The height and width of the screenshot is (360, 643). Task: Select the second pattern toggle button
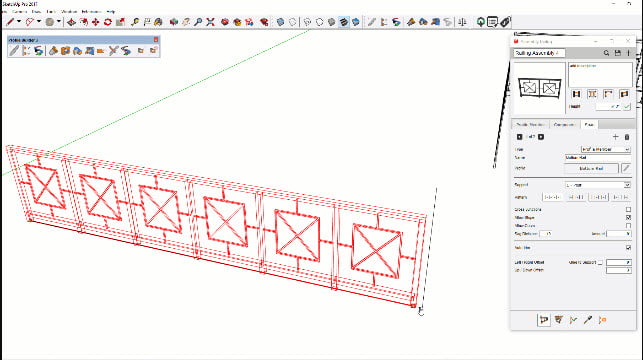click(x=576, y=197)
